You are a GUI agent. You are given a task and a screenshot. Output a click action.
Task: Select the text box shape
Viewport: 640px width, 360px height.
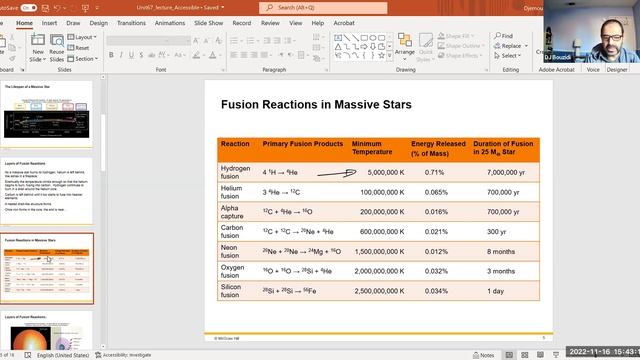[x=338, y=38]
